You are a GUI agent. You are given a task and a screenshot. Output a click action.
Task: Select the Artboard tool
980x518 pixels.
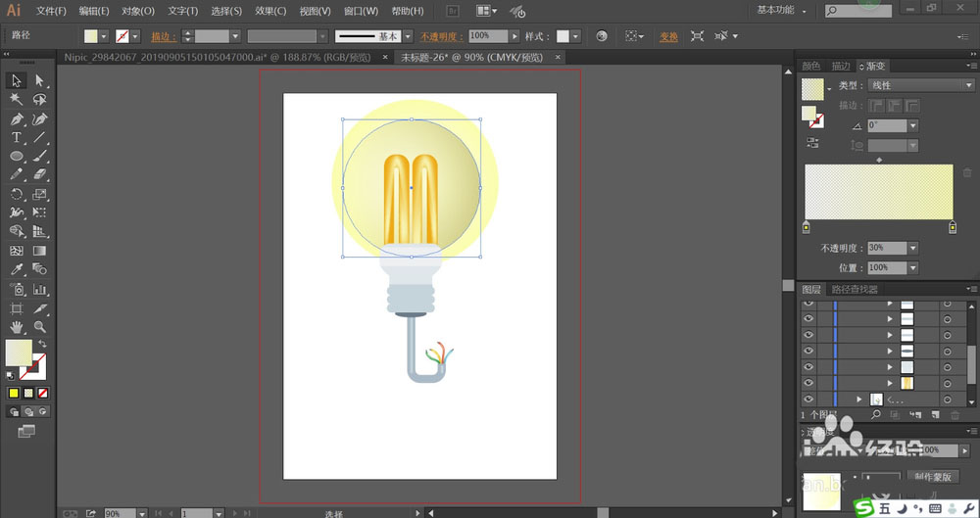point(17,308)
